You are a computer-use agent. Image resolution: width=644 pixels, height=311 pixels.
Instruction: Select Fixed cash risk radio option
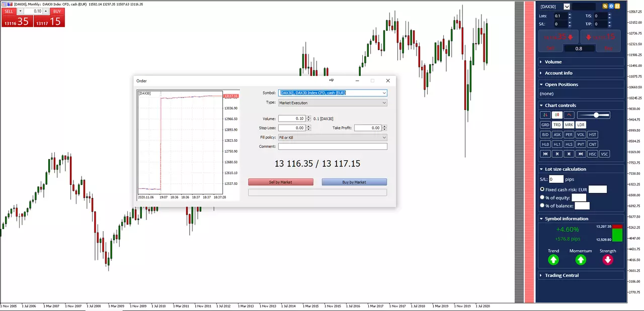pos(542,189)
